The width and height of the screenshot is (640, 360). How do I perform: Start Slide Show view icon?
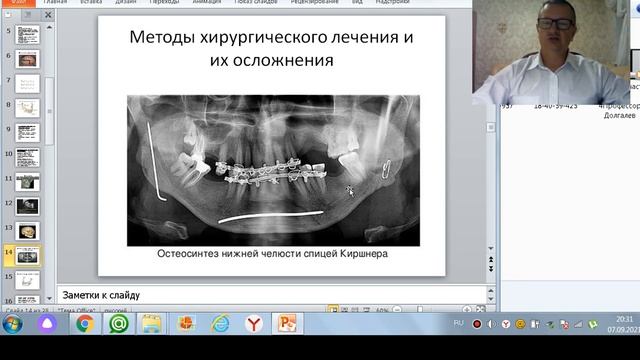coord(366,310)
